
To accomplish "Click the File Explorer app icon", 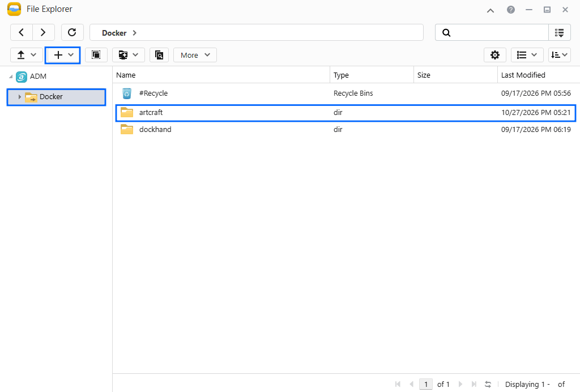I will [x=14, y=9].
